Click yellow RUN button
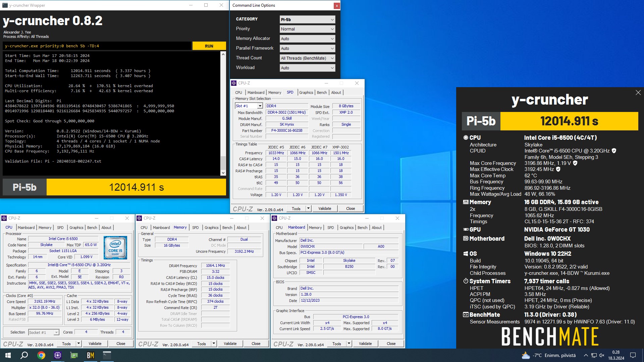This screenshot has height=362, width=644. pyautogui.click(x=209, y=46)
